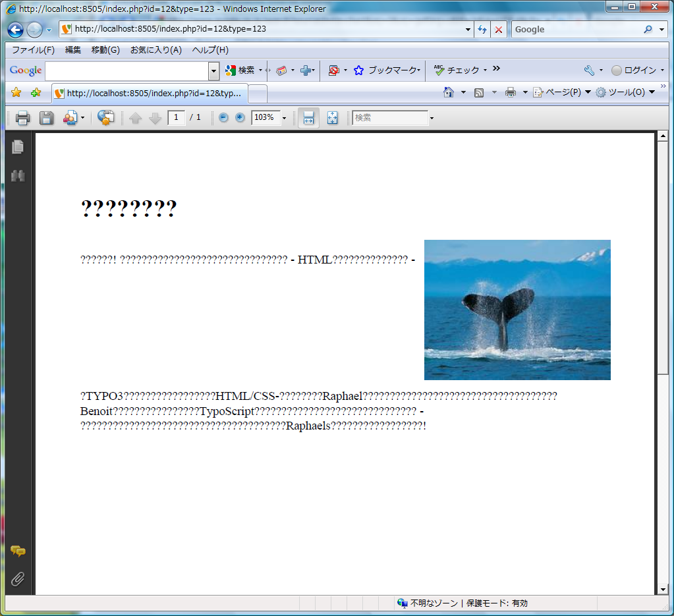Click the vertical scrollbar thumb
Screen dimensions: 674x616
pyautogui.click(x=662, y=258)
